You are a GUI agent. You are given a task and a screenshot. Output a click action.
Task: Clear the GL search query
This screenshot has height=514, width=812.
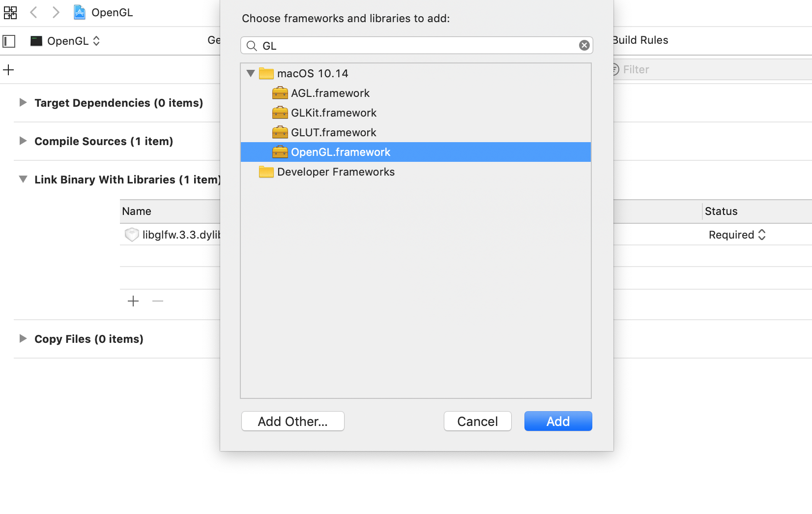coord(583,45)
